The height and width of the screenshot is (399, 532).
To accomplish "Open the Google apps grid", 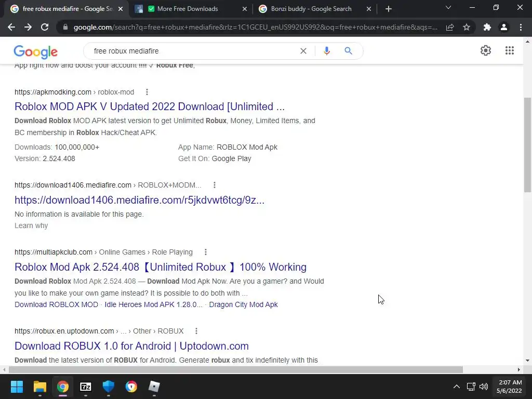I will coord(509,50).
